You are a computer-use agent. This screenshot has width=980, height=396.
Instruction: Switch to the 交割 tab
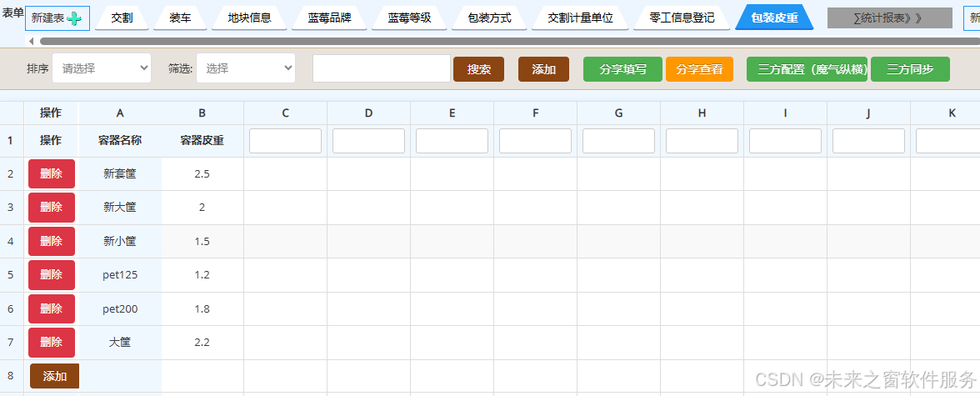click(x=122, y=18)
